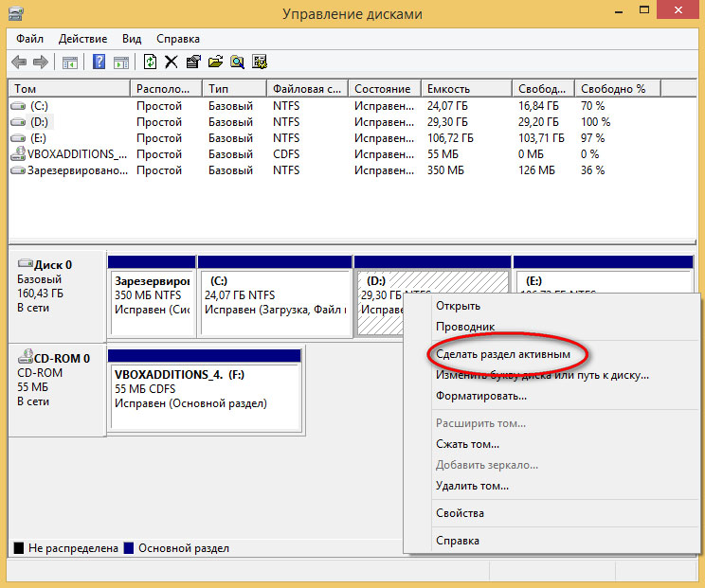
Task: Choose Удалить том... context menu entry
Action: 472,486
